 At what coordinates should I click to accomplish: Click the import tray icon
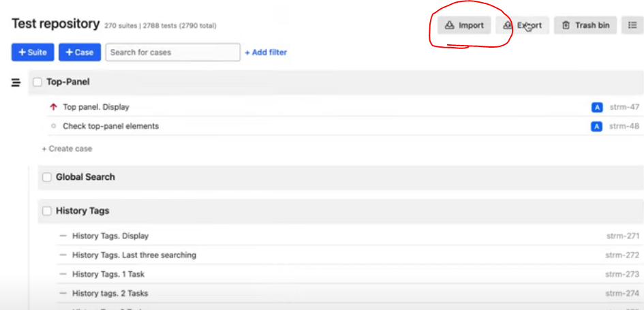point(449,25)
